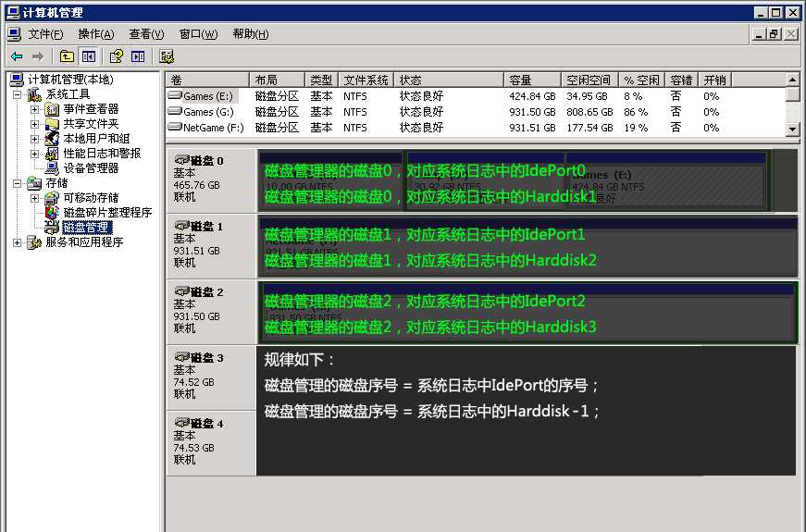Screen dimensions: 806x532
Task: Sort by the 类型 column header
Action: (x=321, y=80)
